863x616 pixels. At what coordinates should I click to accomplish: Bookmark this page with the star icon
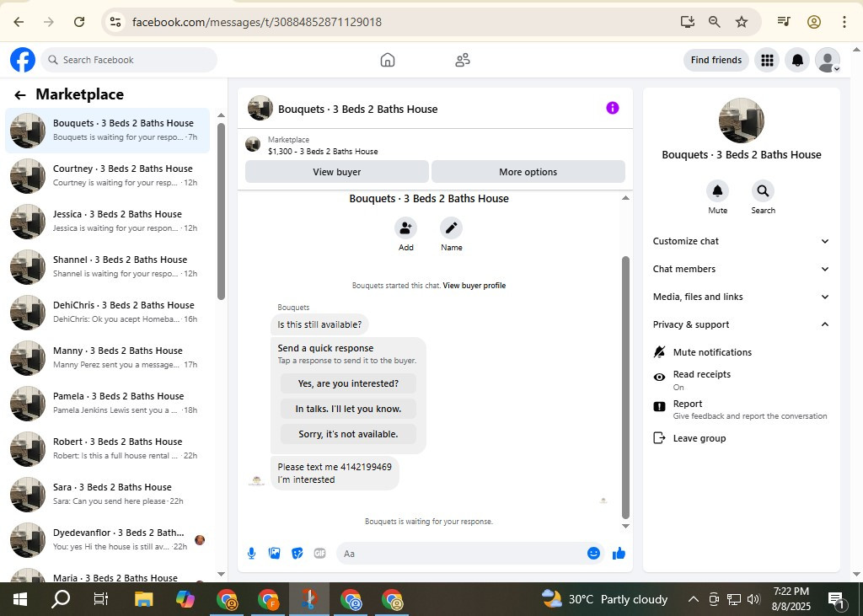(742, 21)
